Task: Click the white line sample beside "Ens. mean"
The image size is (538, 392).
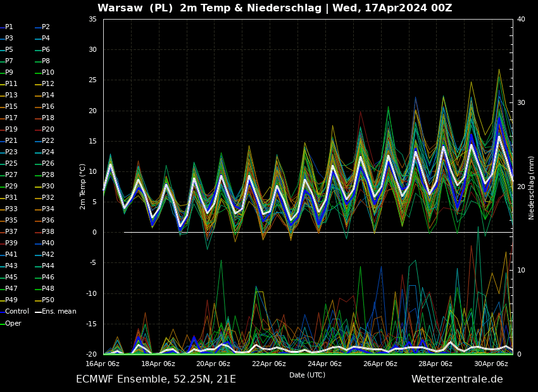Action: tap(38, 312)
